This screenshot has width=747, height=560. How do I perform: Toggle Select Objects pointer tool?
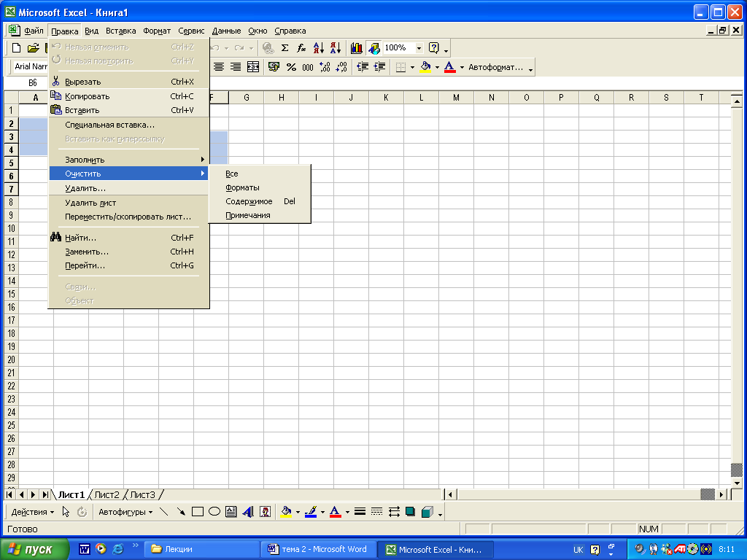[66, 512]
